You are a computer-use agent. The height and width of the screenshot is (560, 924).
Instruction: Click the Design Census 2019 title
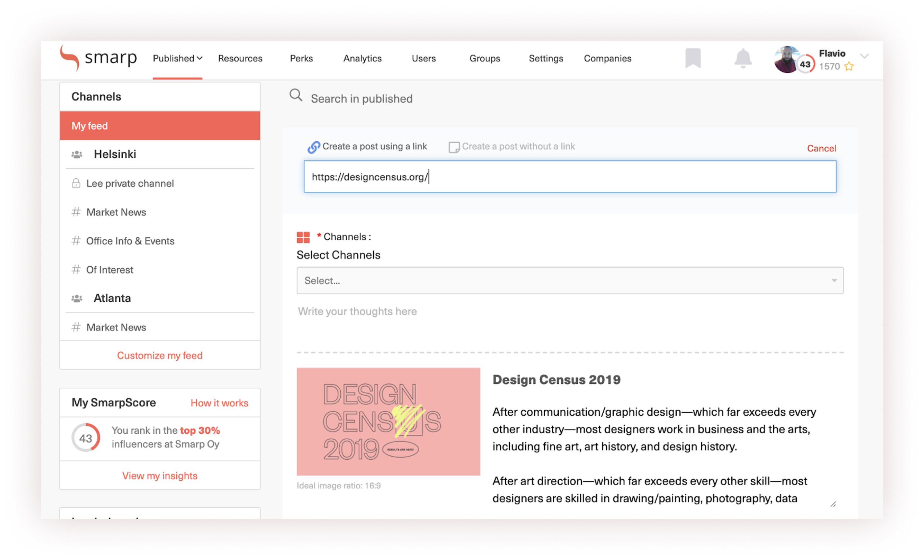[556, 379]
